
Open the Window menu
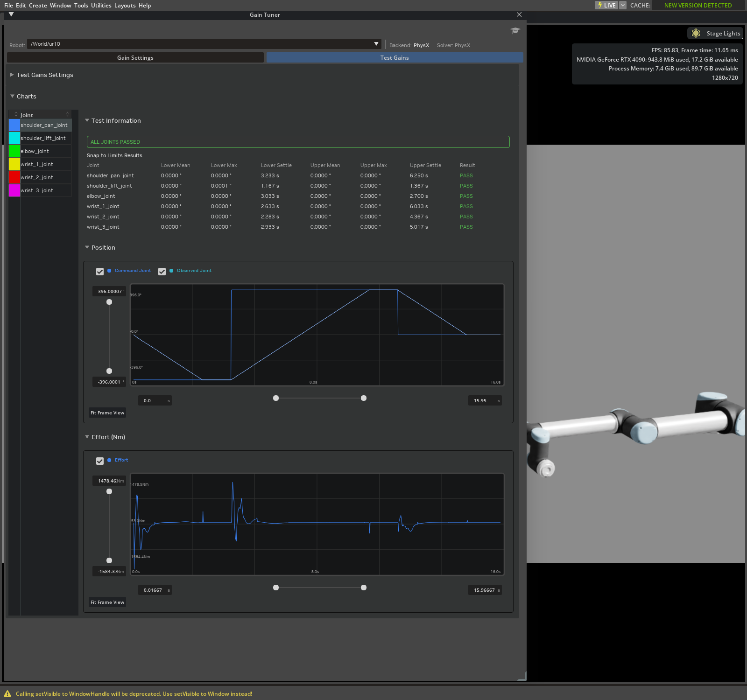tap(61, 6)
